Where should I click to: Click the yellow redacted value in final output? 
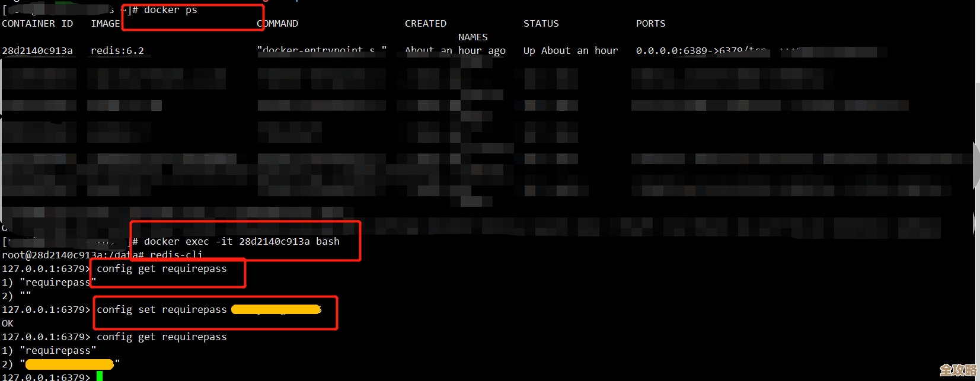(x=69, y=364)
